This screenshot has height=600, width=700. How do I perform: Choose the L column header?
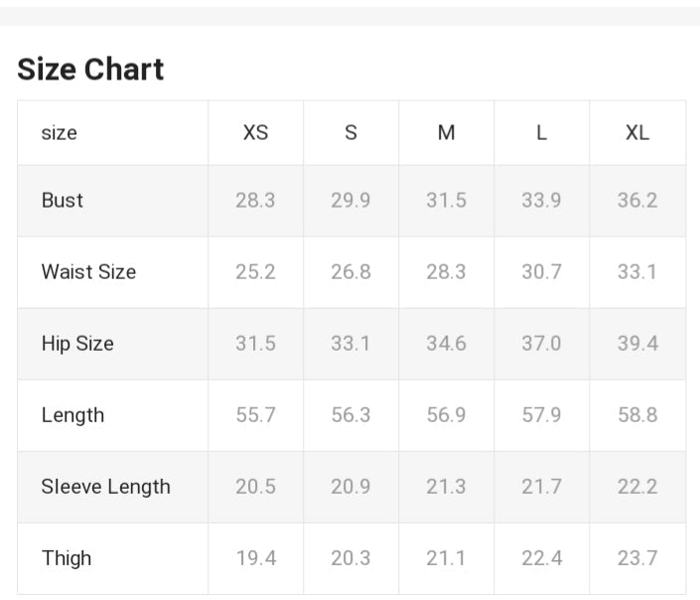coord(541,133)
